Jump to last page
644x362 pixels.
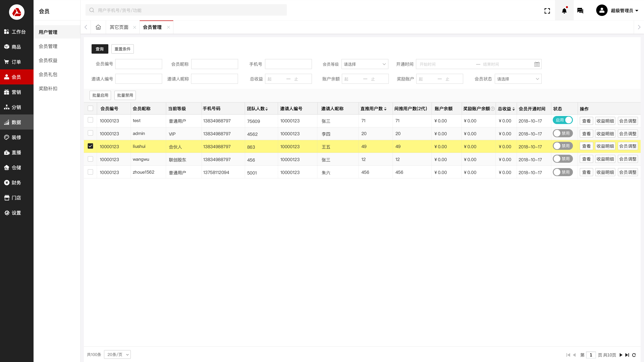tap(627, 355)
